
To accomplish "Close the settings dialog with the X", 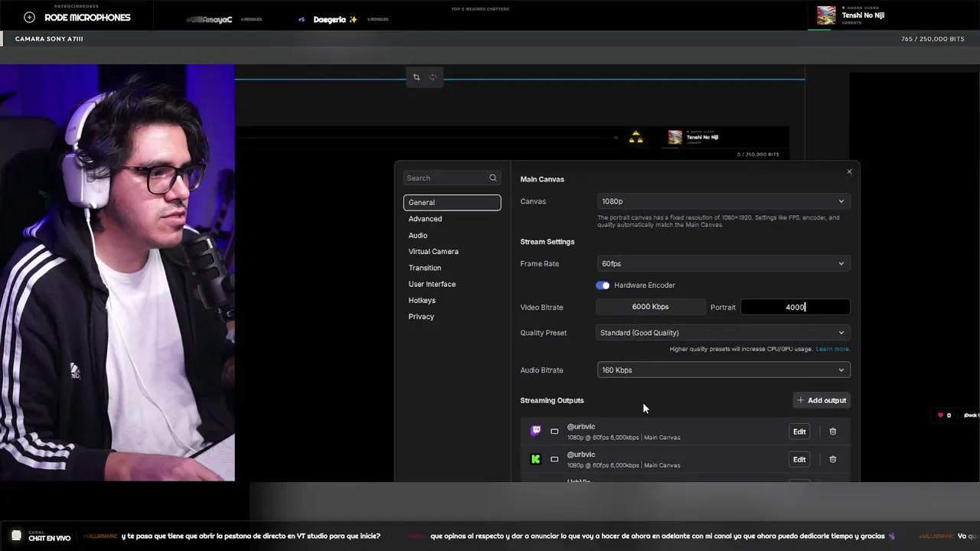I will tap(849, 171).
